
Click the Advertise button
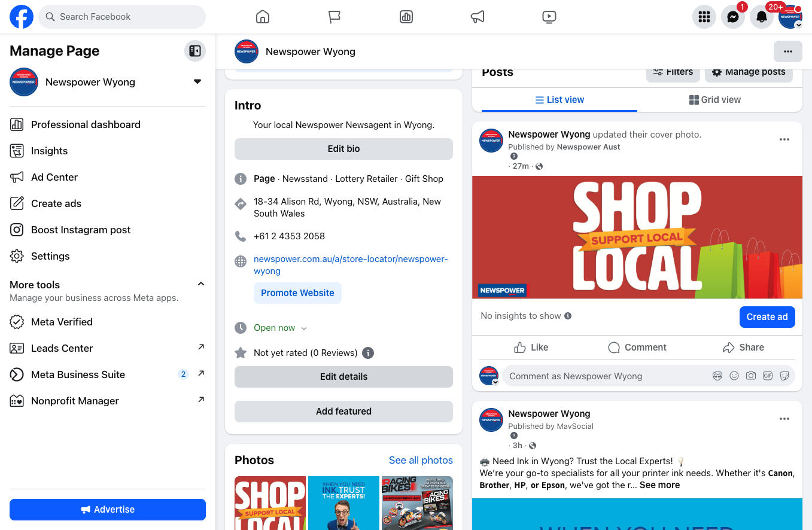(x=108, y=510)
